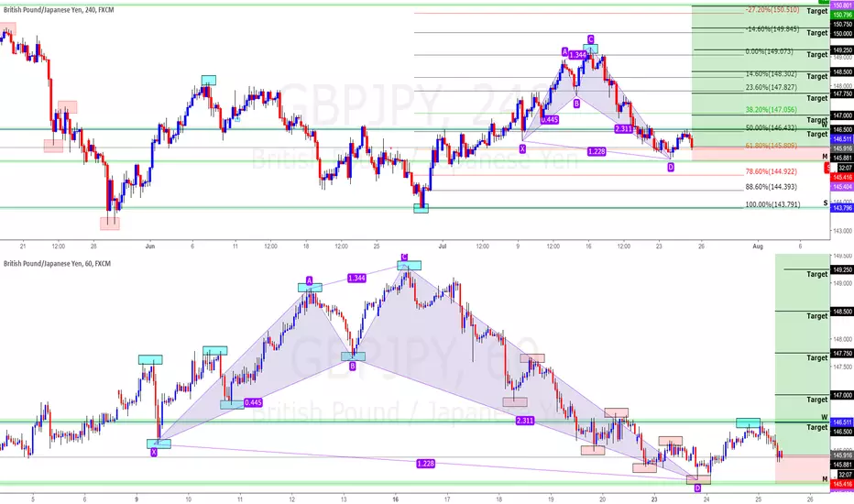854x504 pixels.
Task: Click the 1.228 ratio label on the 240 chart
Action: (x=597, y=151)
